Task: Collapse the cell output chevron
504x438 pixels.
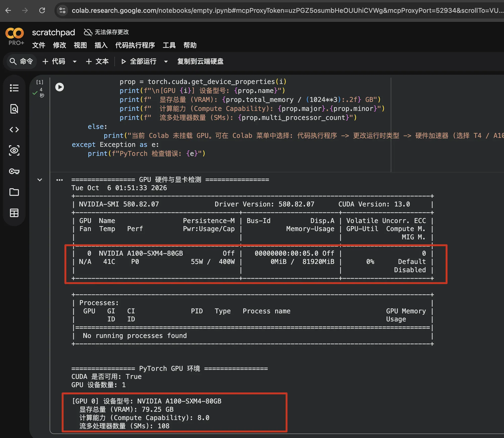Action: point(40,180)
